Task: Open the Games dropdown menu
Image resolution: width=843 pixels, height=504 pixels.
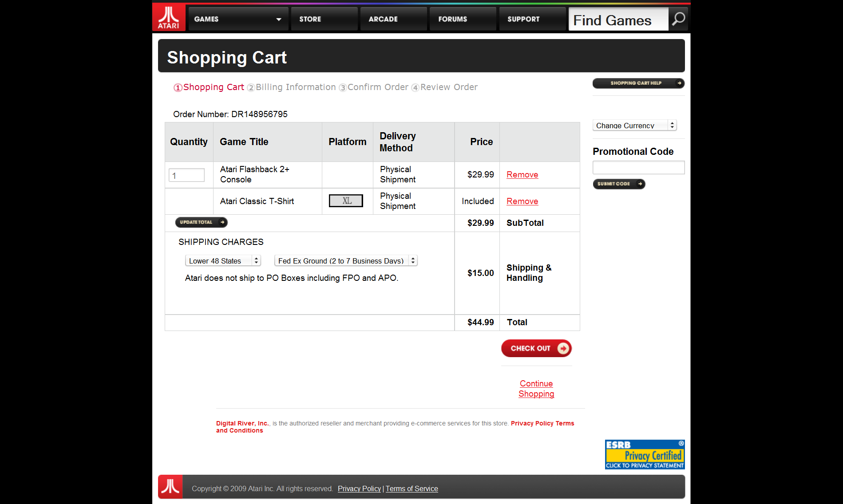Action: tap(238, 19)
